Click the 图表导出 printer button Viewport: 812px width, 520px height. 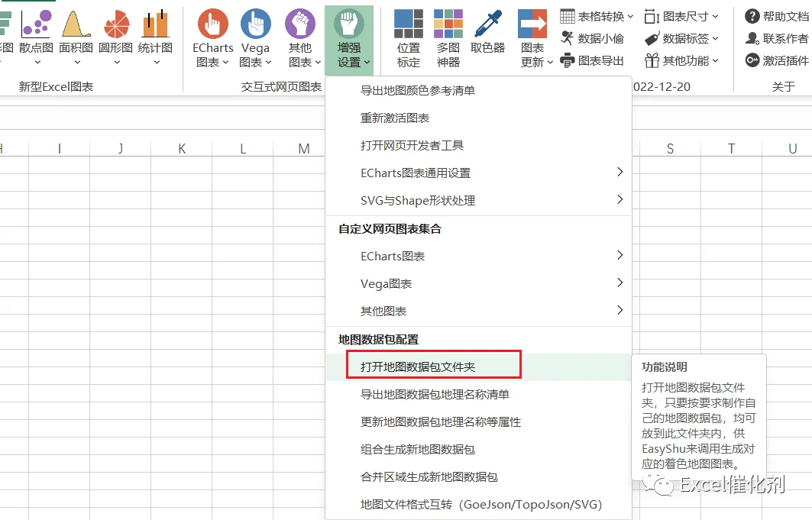(x=592, y=60)
